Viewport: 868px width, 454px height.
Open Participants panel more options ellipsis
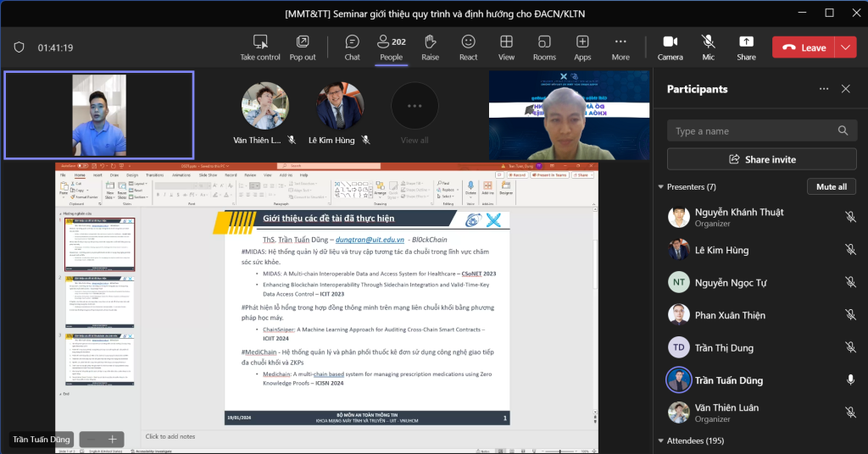click(824, 89)
